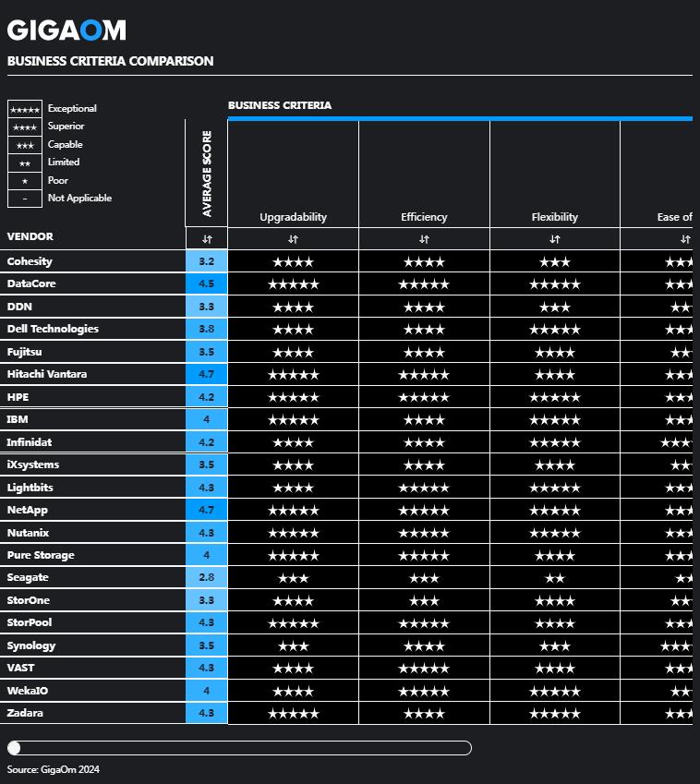Click the VENDOR column heading
Image resolution: width=700 pixels, height=784 pixels.
point(30,236)
